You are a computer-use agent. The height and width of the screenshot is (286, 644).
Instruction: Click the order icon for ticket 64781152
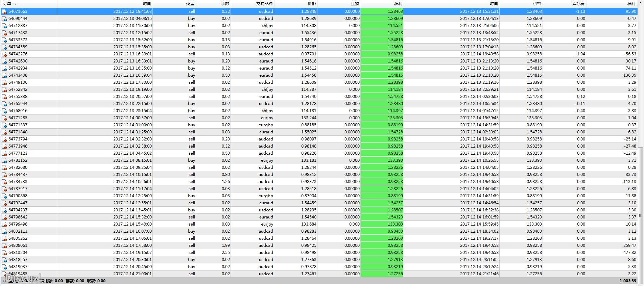[x=4, y=160]
